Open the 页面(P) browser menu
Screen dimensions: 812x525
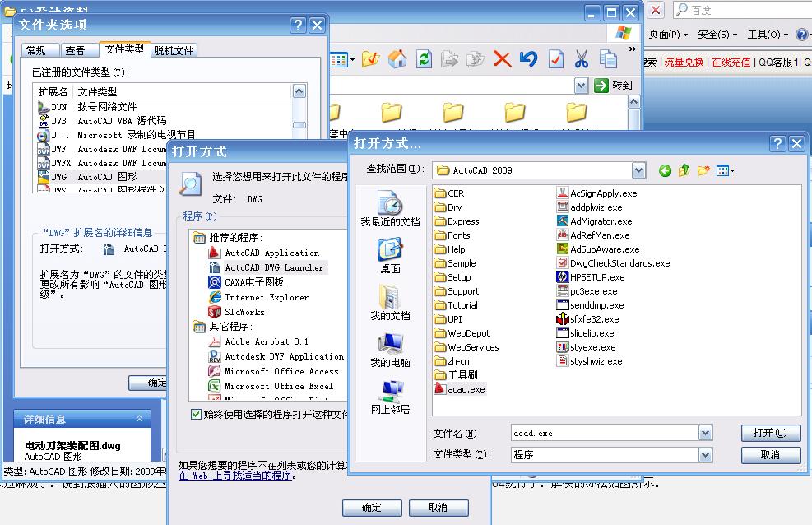pos(668,35)
